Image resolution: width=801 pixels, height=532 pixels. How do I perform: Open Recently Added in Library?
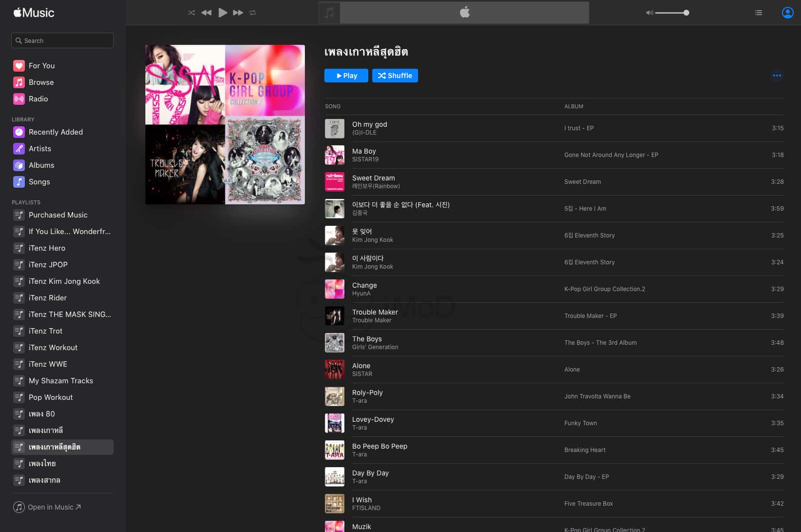pos(56,132)
